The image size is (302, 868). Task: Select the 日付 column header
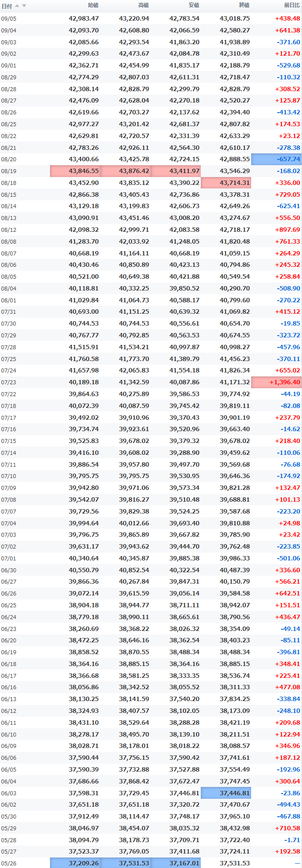(7, 6)
